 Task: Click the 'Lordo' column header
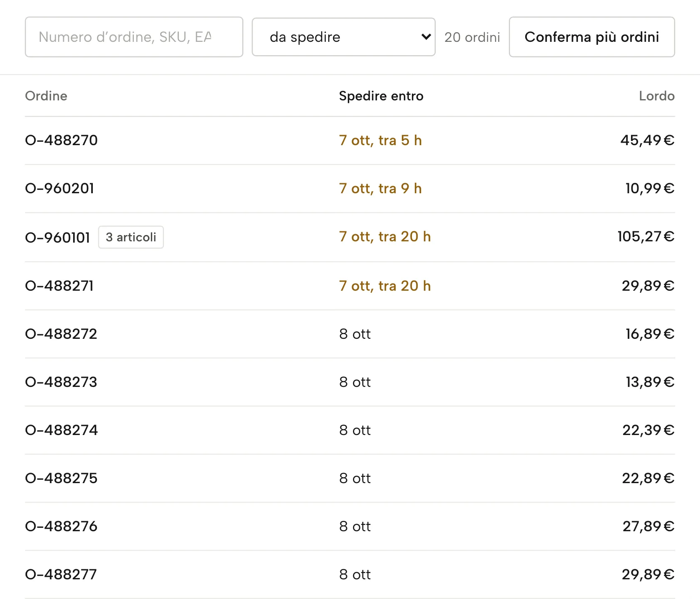(657, 96)
